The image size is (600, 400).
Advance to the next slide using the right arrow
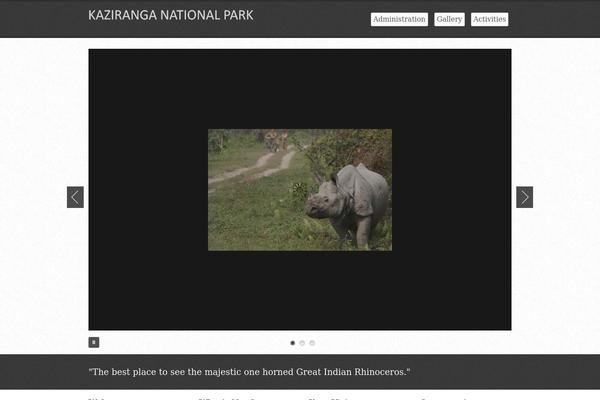click(525, 197)
